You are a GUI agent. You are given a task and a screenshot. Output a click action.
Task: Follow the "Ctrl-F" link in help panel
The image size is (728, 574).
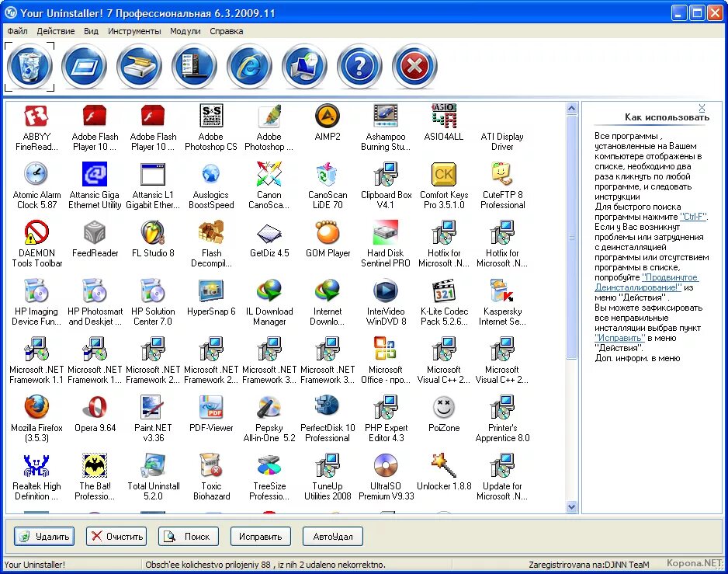pyautogui.click(x=694, y=217)
